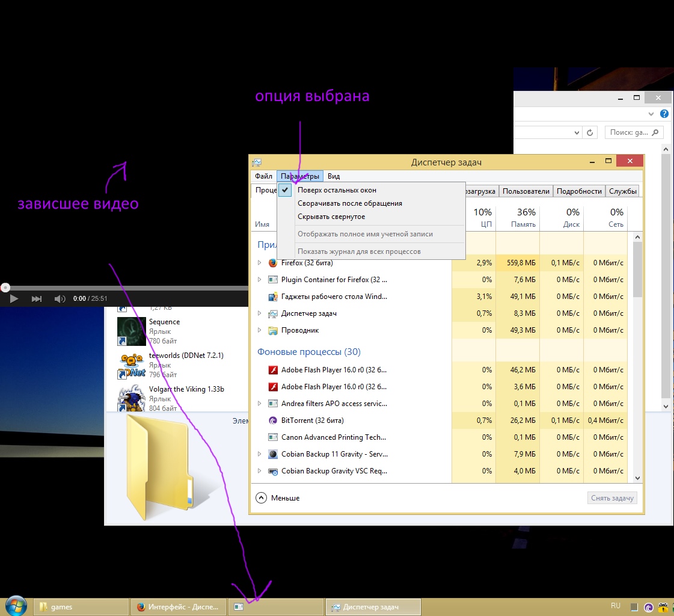Click the BitTorrent process icon
The height and width of the screenshot is (616, 674).
(x=272, y=420)
